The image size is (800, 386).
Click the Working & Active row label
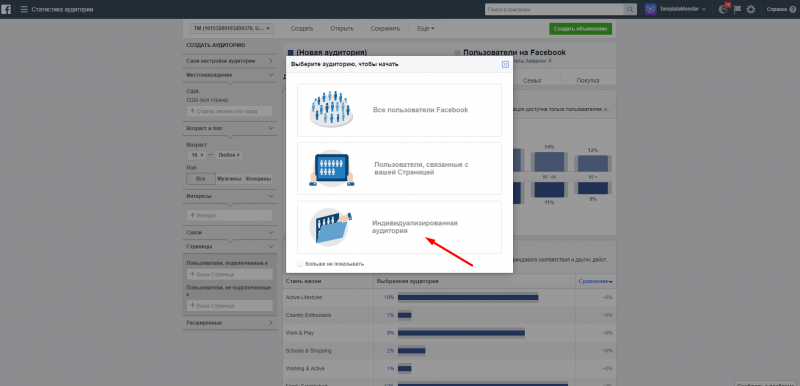tap(305, 368)
